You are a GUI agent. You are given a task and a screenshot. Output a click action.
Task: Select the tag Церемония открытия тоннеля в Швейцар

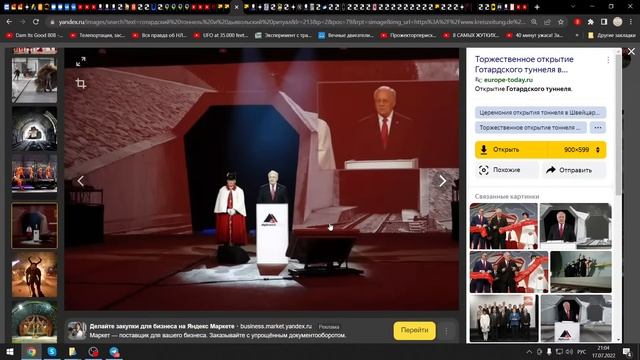click(x=540, y=112)
